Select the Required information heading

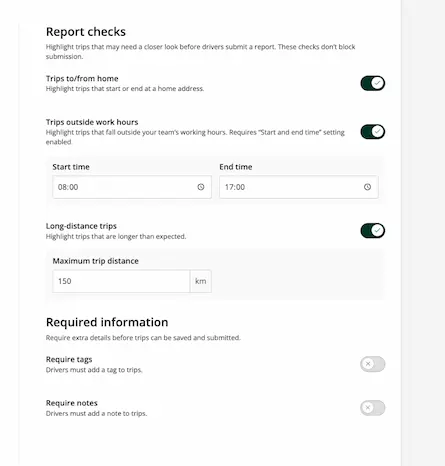pos(107,322)
